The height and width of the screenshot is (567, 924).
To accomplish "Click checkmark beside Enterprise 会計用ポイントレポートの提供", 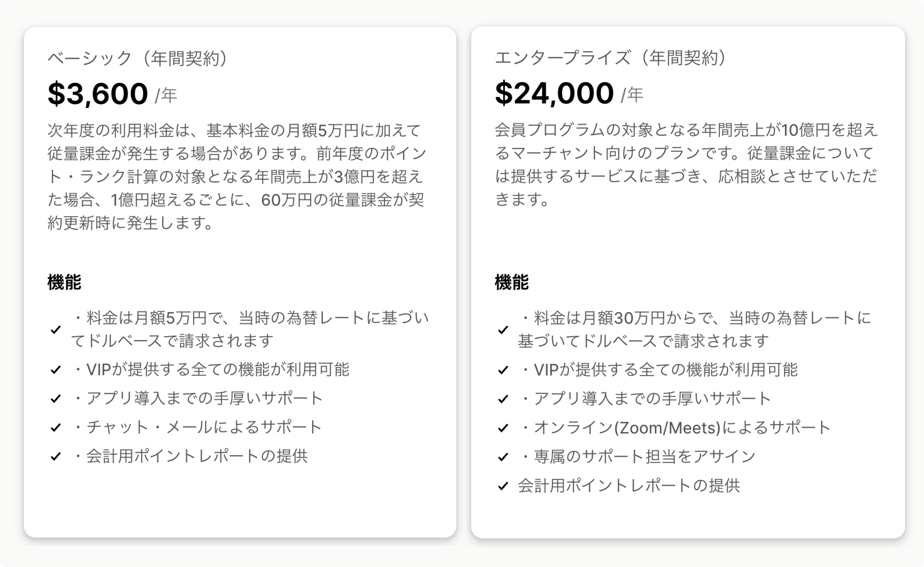I will click(503, 486).
